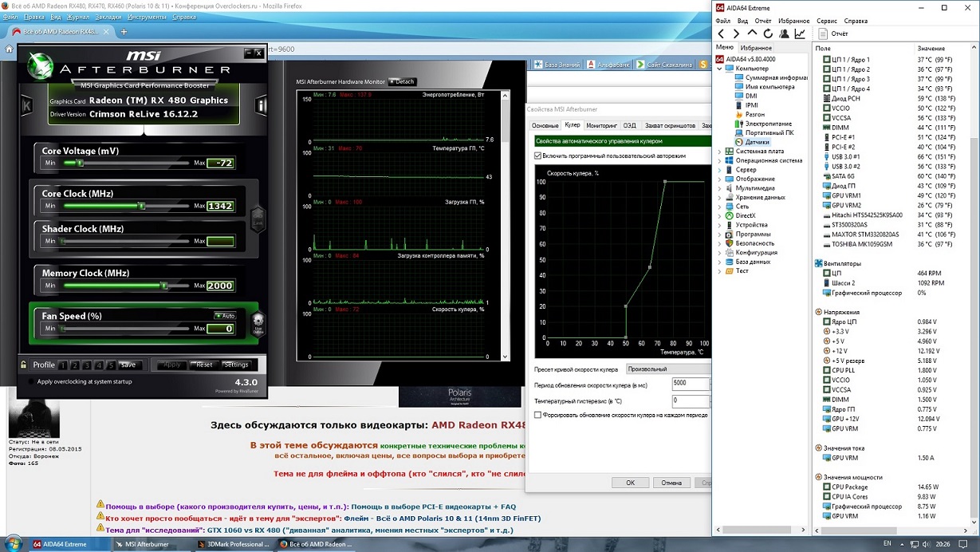Screen dimensions: 980x552
Task: Switch to Избранное tab in AIDA64 panel
Action: (756, 48)
